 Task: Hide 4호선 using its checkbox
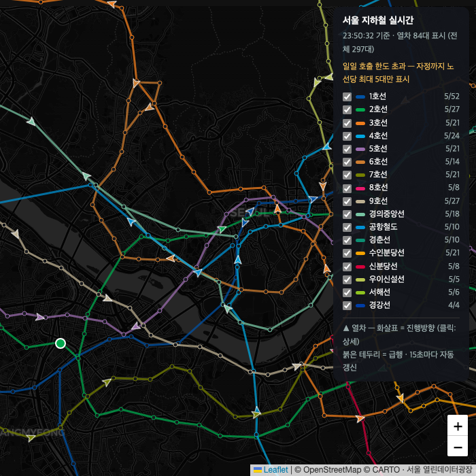[x=347, y=136]
